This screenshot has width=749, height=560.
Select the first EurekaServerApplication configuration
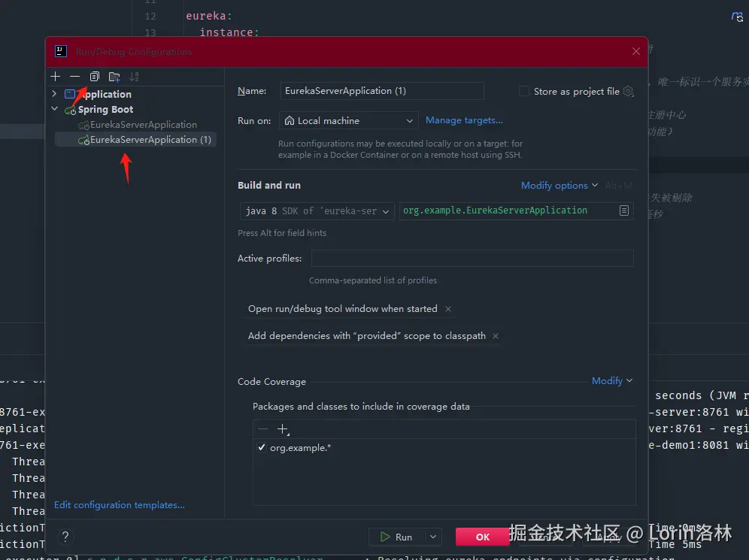point(144,125)
